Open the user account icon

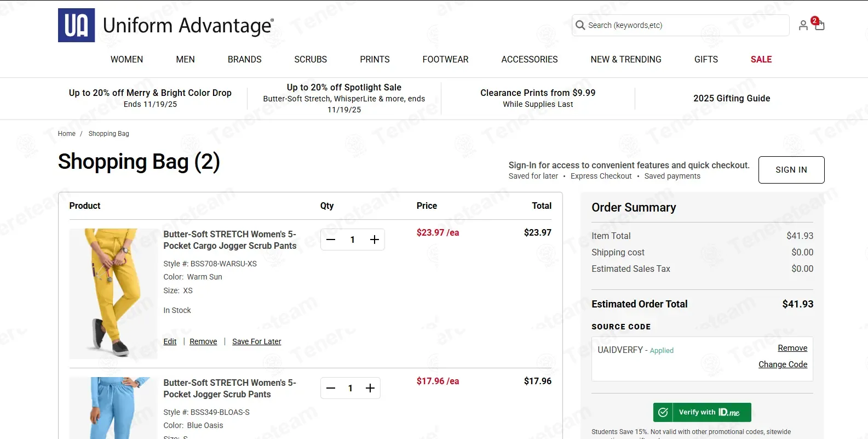[803, 25]
